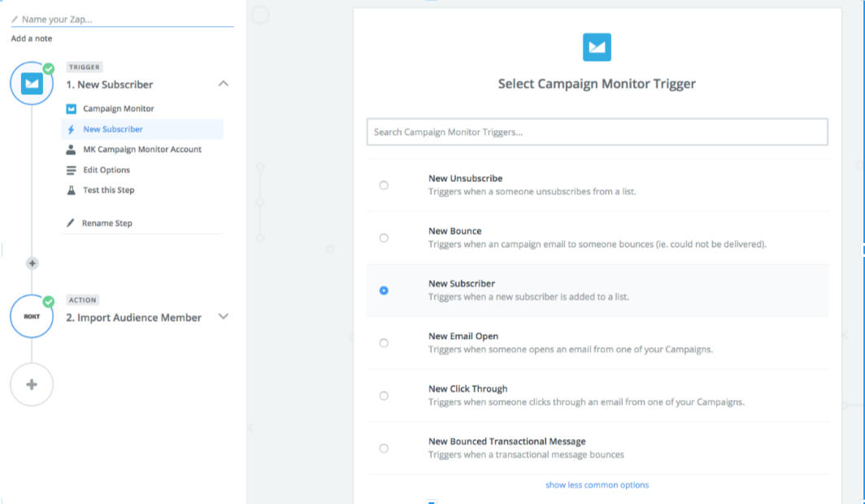865x504 pixels.
Task: Click the Add a note link
Action: point(32,38)
